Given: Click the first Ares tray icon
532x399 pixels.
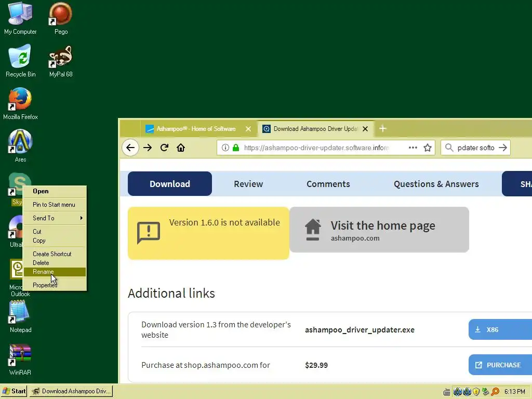Looking at the screenshot, I should [457, 392].
